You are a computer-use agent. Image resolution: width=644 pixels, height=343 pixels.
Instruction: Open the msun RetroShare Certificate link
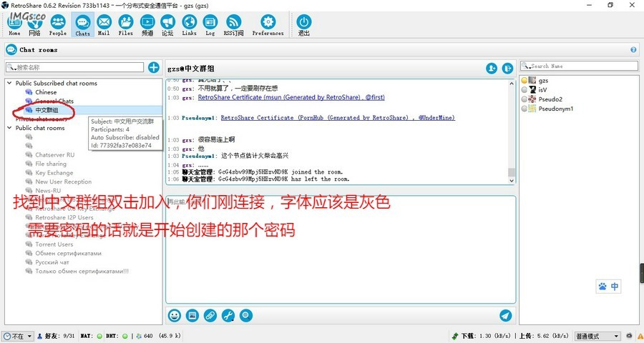[291, 97]
